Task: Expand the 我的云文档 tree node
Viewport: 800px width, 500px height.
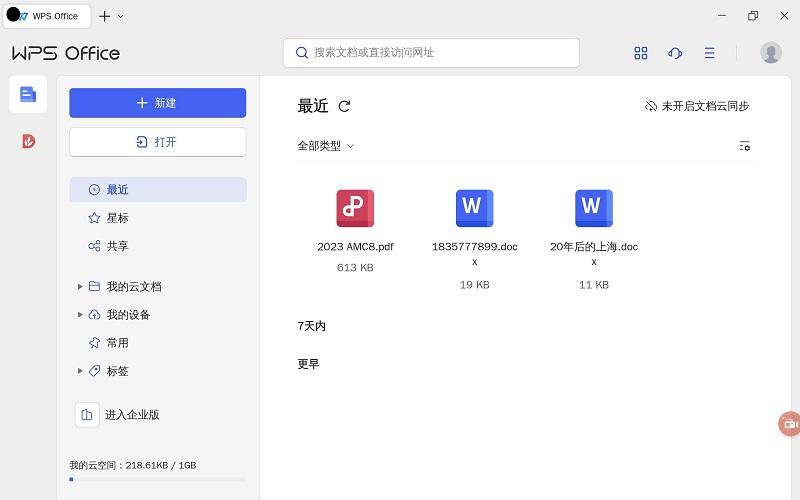Action: (x=80, y=287)
